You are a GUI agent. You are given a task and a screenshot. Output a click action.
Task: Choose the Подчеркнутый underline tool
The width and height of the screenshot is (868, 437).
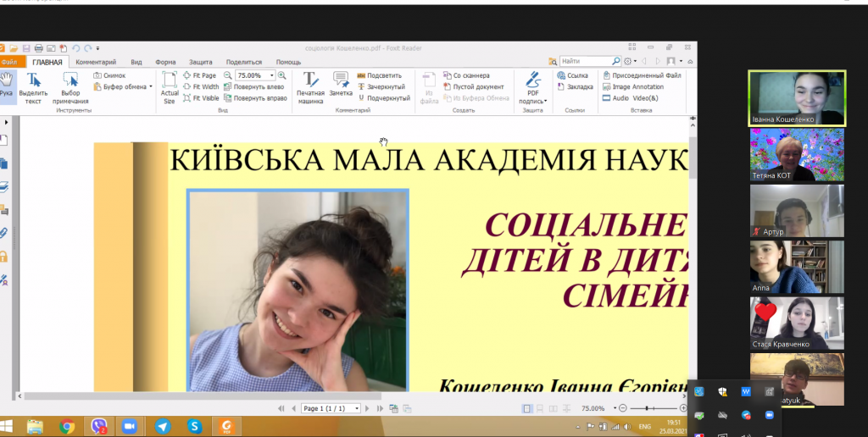click(384, 98)
